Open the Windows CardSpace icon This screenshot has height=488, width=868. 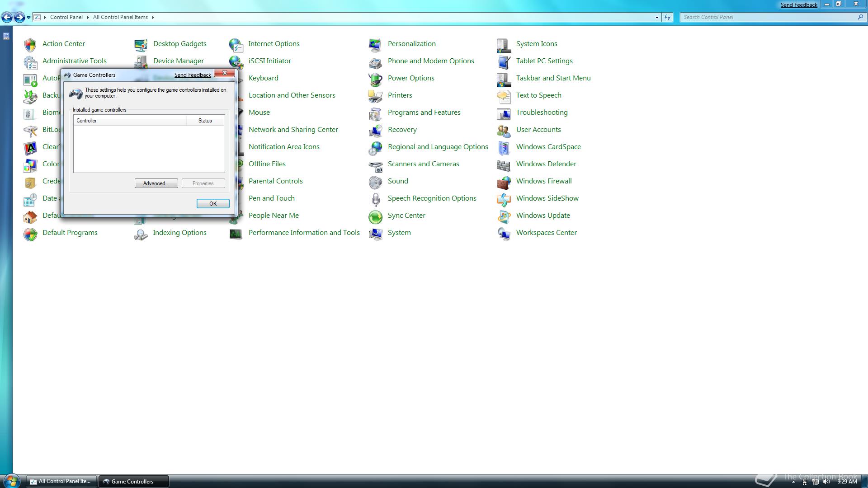click(504, 147)
